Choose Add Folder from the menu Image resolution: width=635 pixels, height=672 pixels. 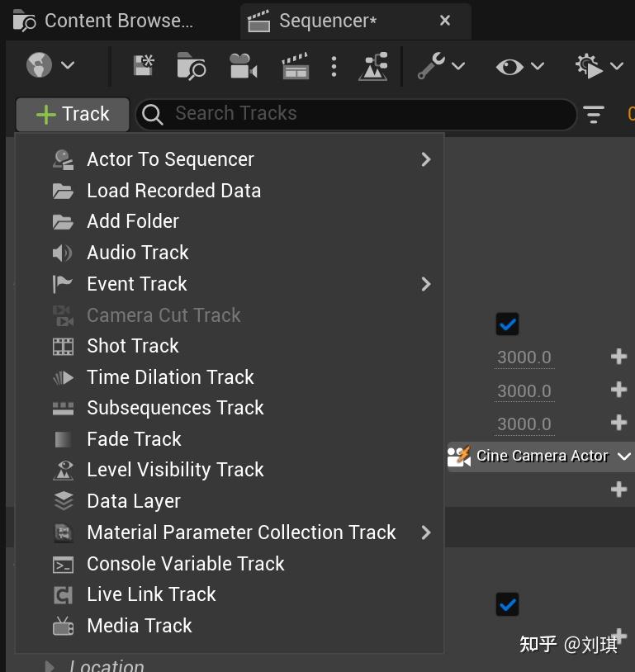(x=132, y=221)
